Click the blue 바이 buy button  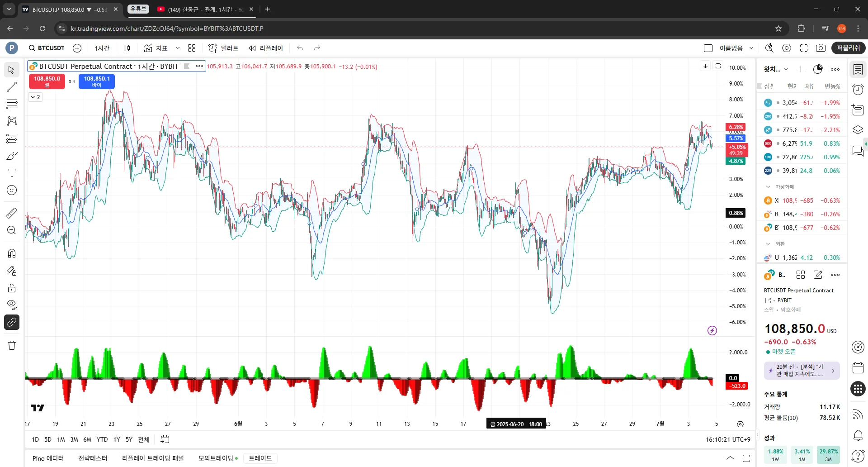(x=97, y=81)
